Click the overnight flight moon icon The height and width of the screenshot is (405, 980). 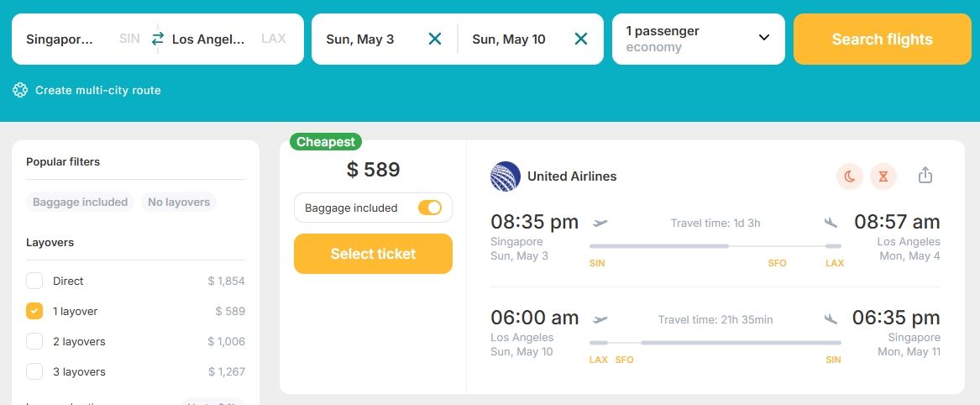pos(849,176)
